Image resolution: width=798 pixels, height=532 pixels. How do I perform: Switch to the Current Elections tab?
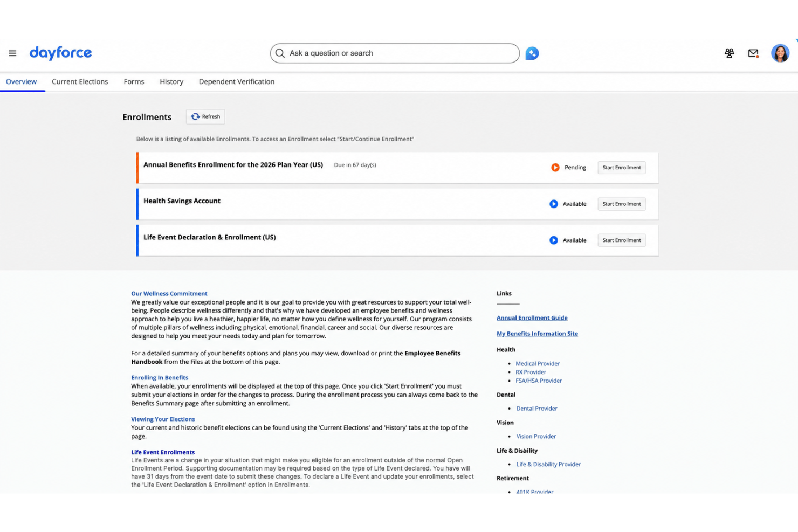pyautogui.click(x=80, y=82)
